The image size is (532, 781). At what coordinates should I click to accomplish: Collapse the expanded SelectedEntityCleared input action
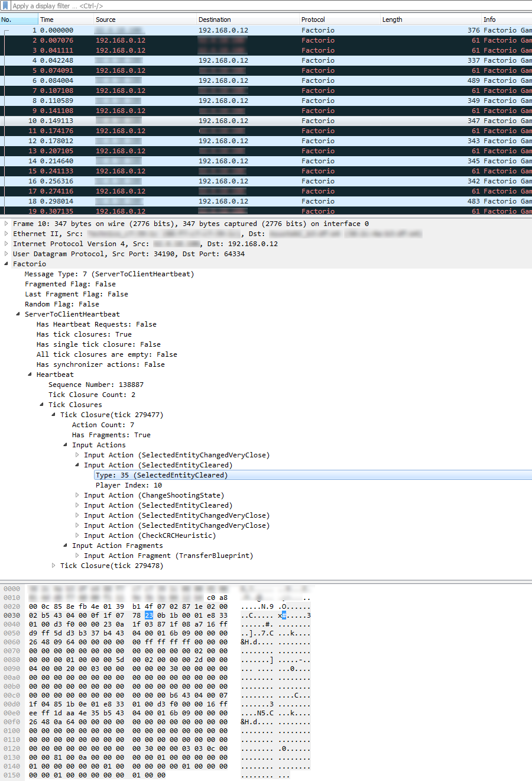click(x=77, y=465)
